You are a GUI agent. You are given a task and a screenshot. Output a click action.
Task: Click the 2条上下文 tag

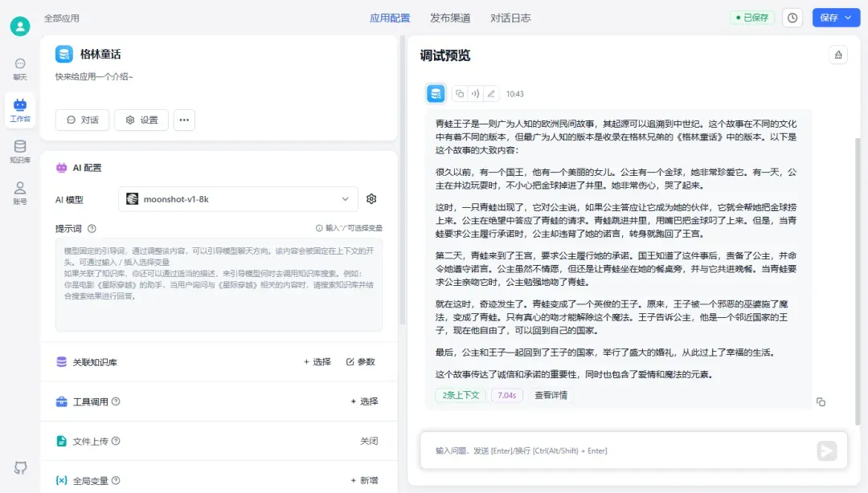tap(461, 395)
